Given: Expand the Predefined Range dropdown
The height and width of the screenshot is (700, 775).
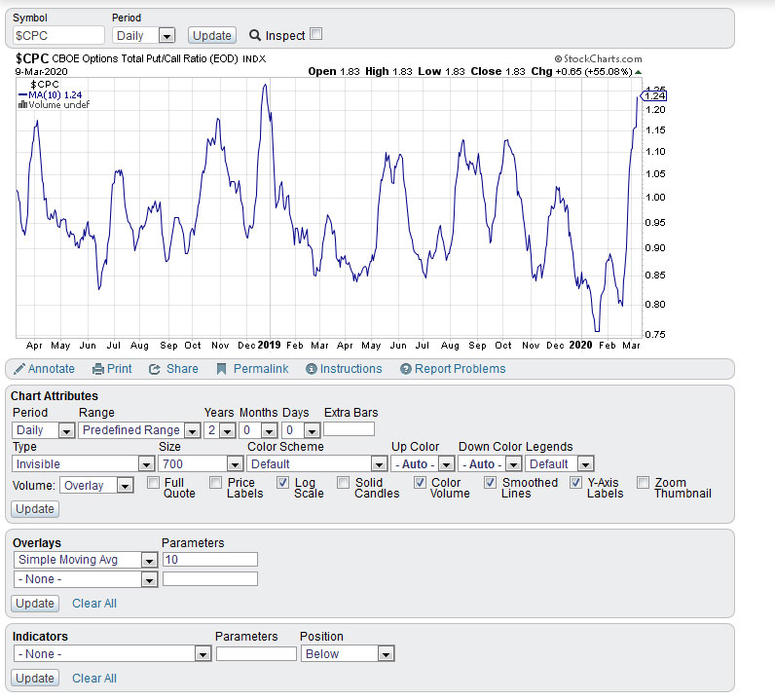Looking at the screenshot, I should (137, 430).
